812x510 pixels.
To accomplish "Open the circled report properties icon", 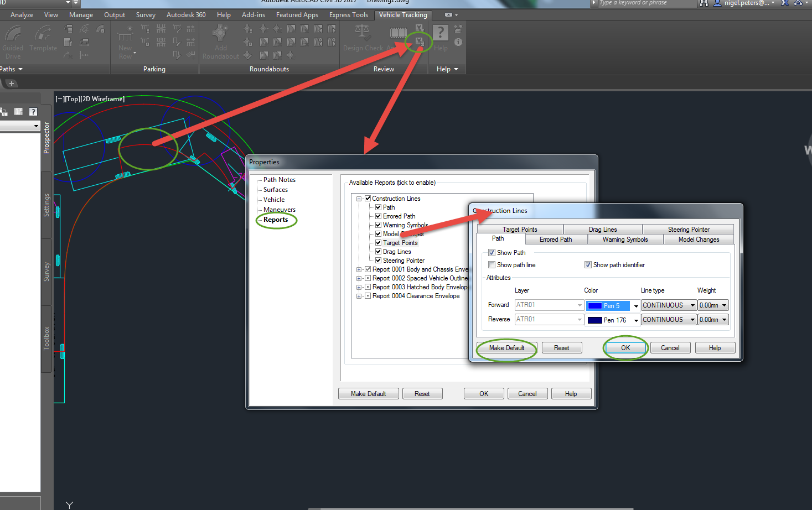I will pyautogui.click(x=420, y=41).
